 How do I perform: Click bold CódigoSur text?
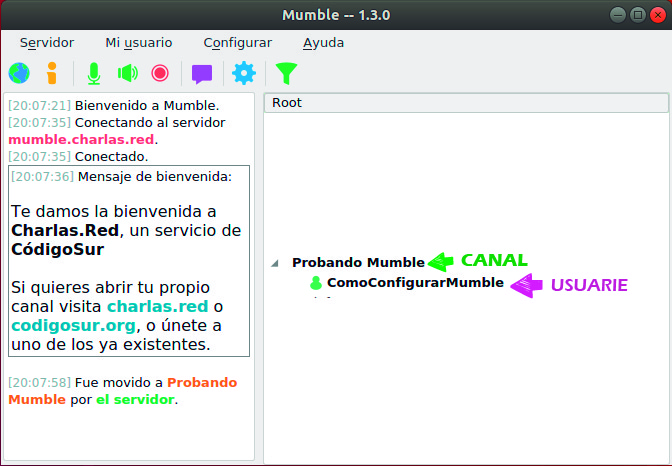click(x=58, y=249)
